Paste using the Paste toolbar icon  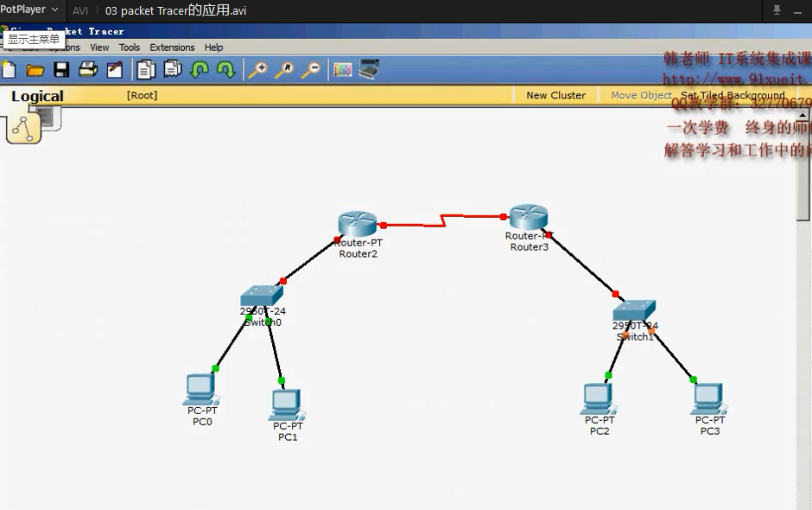point(173,69)
